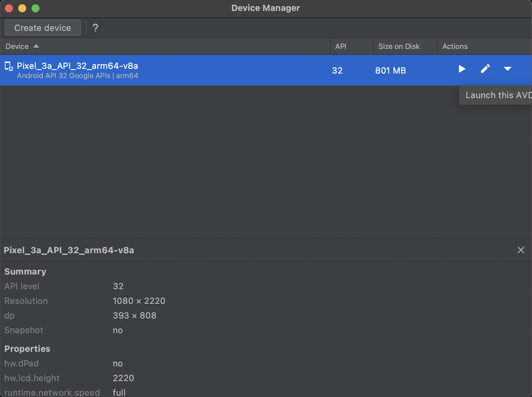The width and height of the screenshot is (532, 397).
Task: Click the API level label
Action: pos(22,286)
